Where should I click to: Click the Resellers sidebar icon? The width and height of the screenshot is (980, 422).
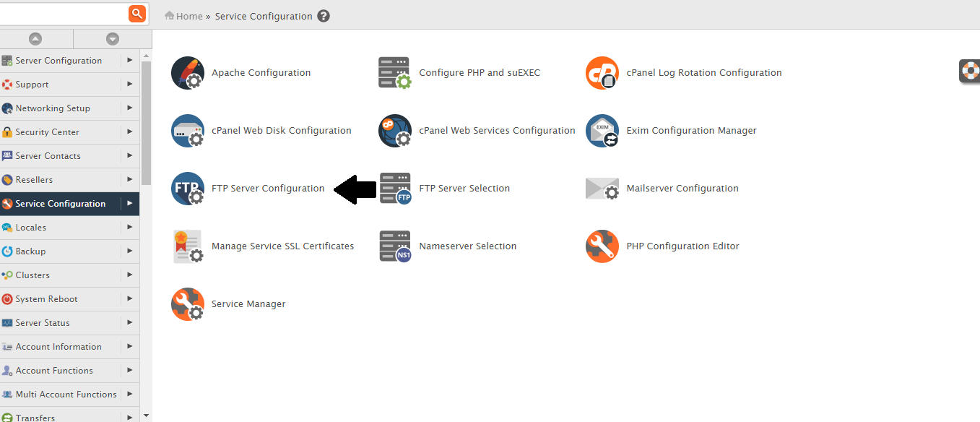pos(7,180)
